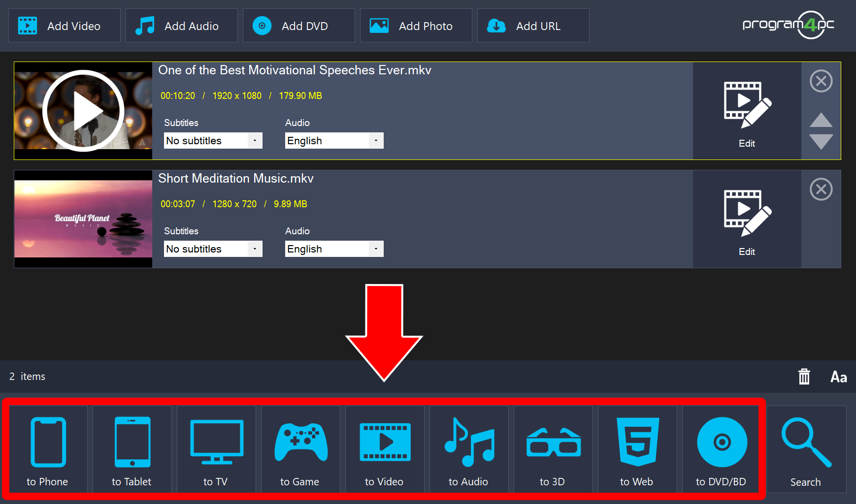856x504 pixels.
Task: Click the Add Photo button
Action: 416,26
